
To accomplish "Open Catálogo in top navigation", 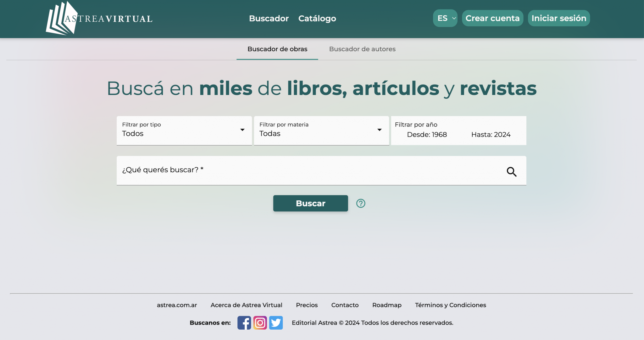I will (317, 19).
